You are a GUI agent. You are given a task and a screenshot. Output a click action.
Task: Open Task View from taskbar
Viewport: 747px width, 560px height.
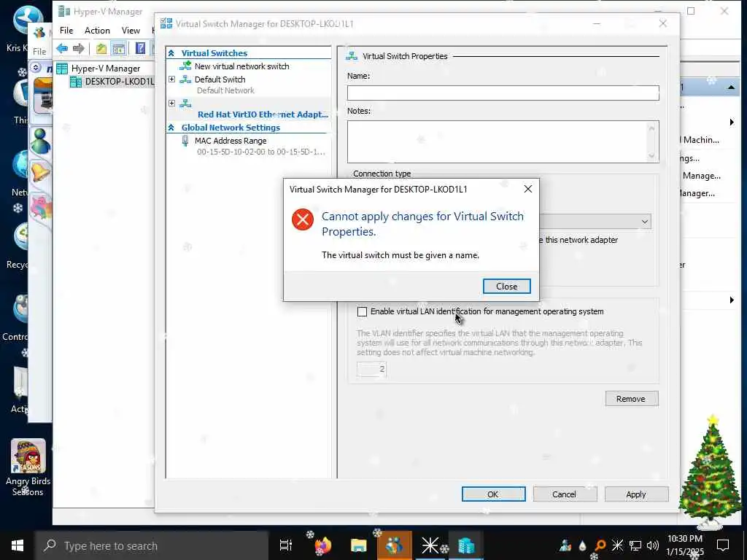(x=285, y=545)
